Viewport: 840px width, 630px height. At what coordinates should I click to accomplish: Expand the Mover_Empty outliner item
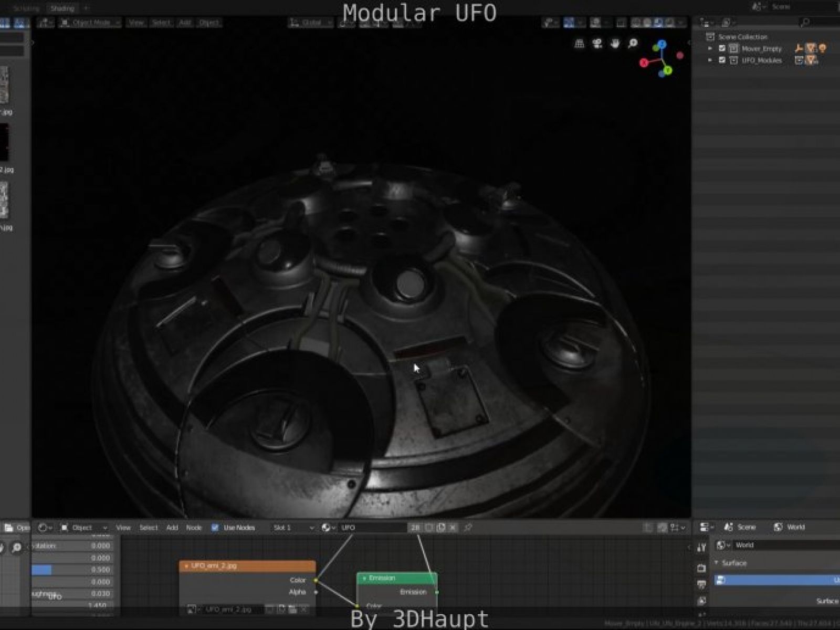(x=710, y=48)
